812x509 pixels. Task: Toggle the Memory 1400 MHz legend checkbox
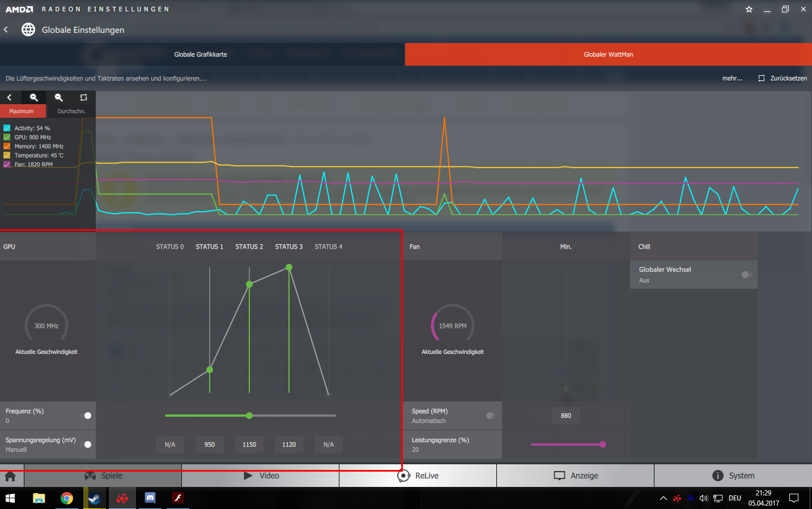(x=7, y=146)
